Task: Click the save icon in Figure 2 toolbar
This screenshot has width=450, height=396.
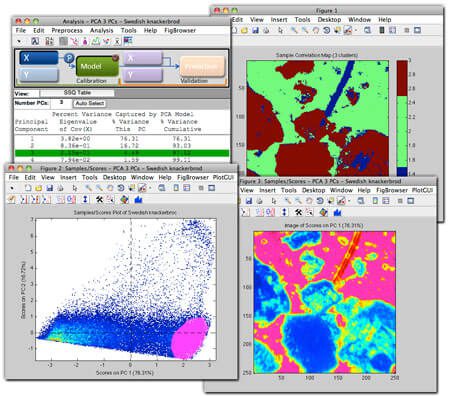Action: pyautogui.click(x=50, y=188)
